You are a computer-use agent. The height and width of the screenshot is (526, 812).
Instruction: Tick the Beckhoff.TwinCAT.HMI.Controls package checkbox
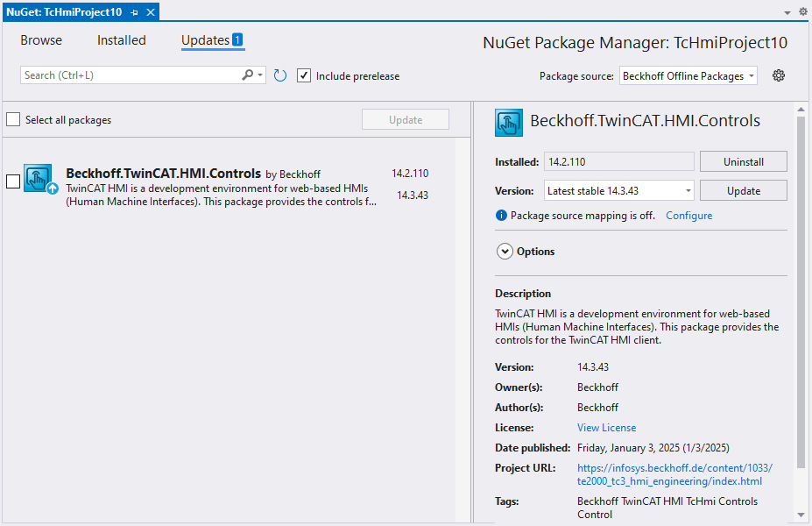pyautogui.click(x=13, y=181)
